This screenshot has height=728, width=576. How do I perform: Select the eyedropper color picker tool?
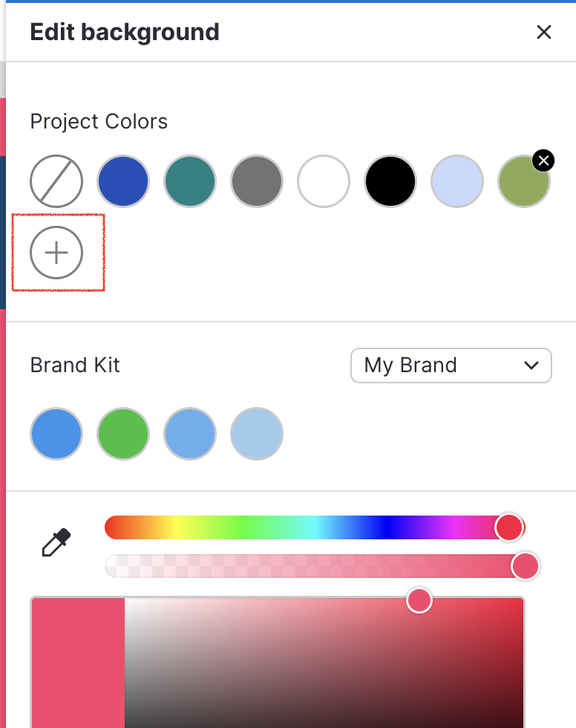click(x=56, y=544)
